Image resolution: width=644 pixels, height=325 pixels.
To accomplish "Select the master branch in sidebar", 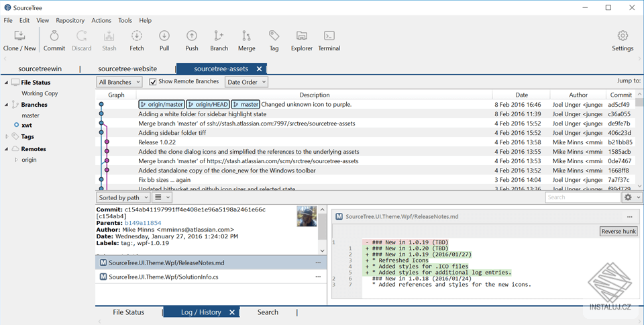I will pos(30,115).
